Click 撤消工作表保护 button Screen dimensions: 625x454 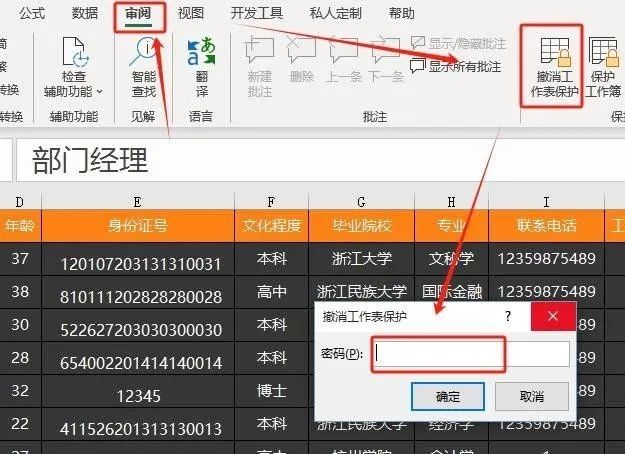pos(554,67)
